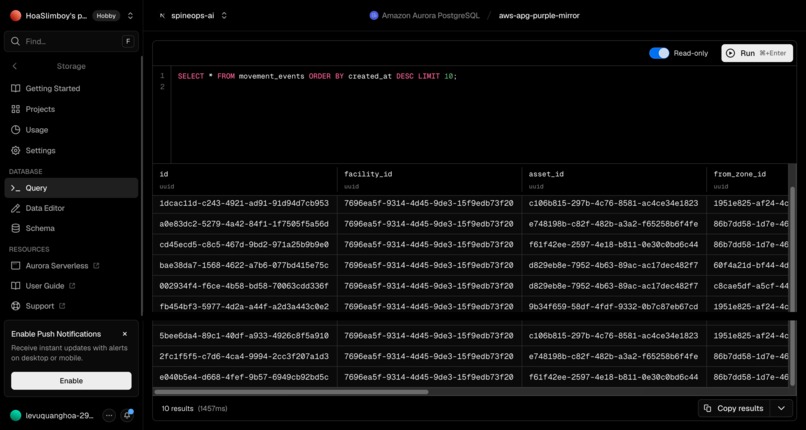The width and height of the screenshot is (806, 430).
Task: Select from_zone_id cell c8cae5df-a5cf
Action: [747, 286]
